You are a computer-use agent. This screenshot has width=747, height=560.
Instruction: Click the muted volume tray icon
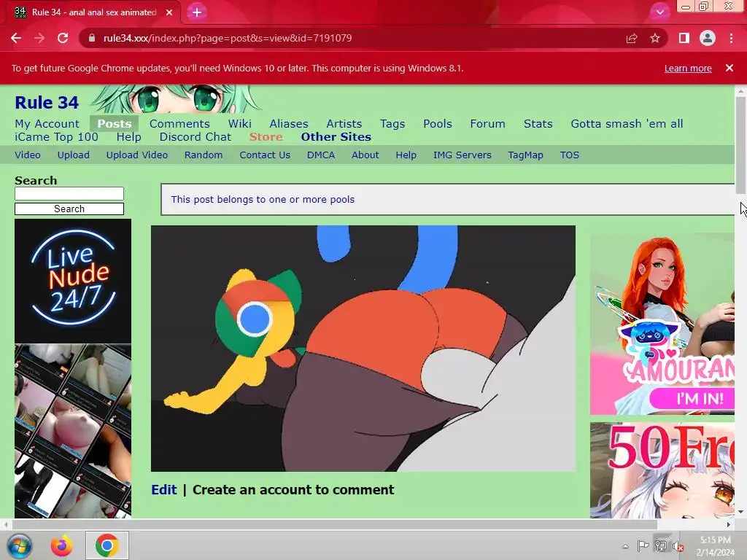[x=678, y=547]
